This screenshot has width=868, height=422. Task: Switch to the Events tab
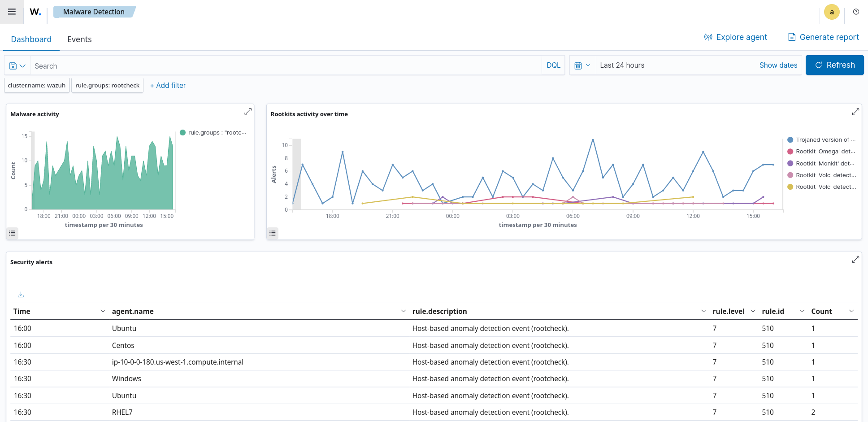coord(79,39)
